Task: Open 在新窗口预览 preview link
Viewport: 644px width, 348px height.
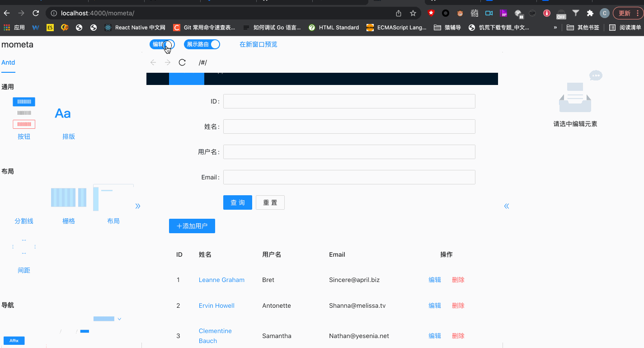Action: coord(258,44)
